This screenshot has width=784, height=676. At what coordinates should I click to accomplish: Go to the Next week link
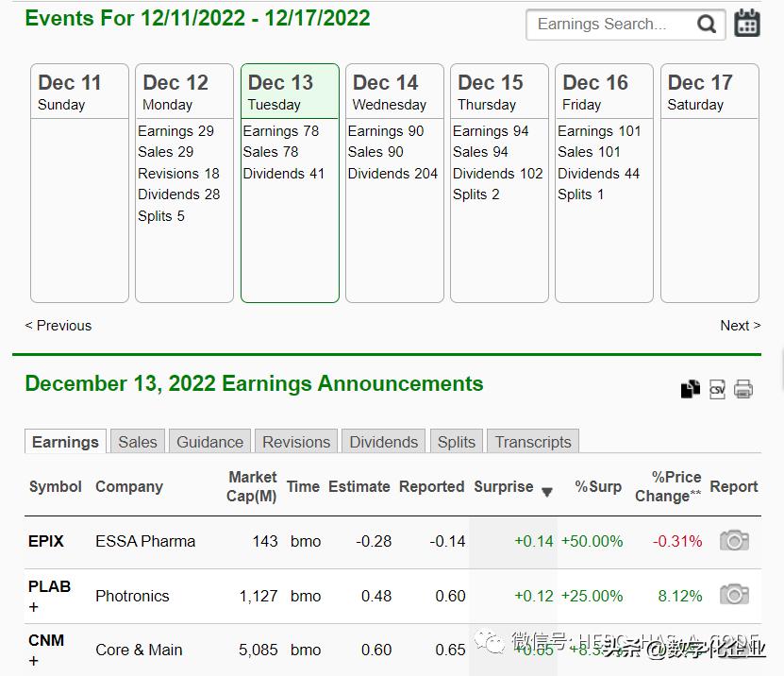point(740,326)
